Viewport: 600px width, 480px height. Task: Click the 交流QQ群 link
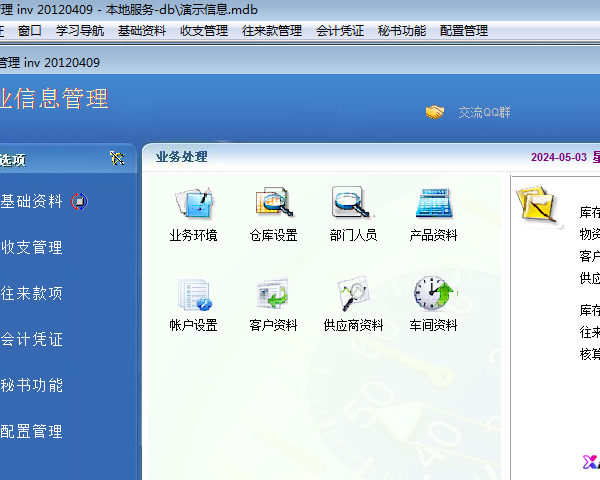pyautogui.click(x=484, y=113)
